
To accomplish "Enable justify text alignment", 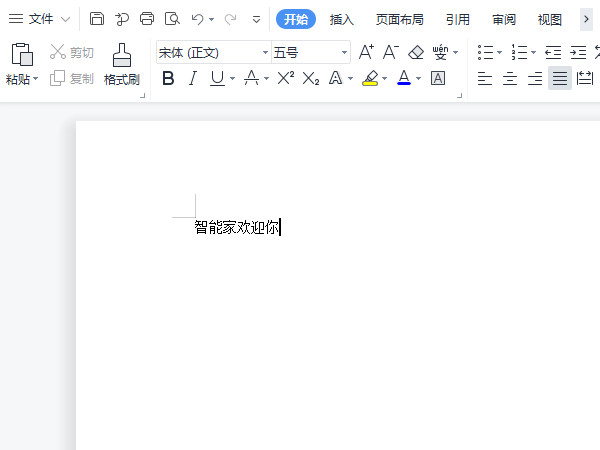I will coord(560,78).
